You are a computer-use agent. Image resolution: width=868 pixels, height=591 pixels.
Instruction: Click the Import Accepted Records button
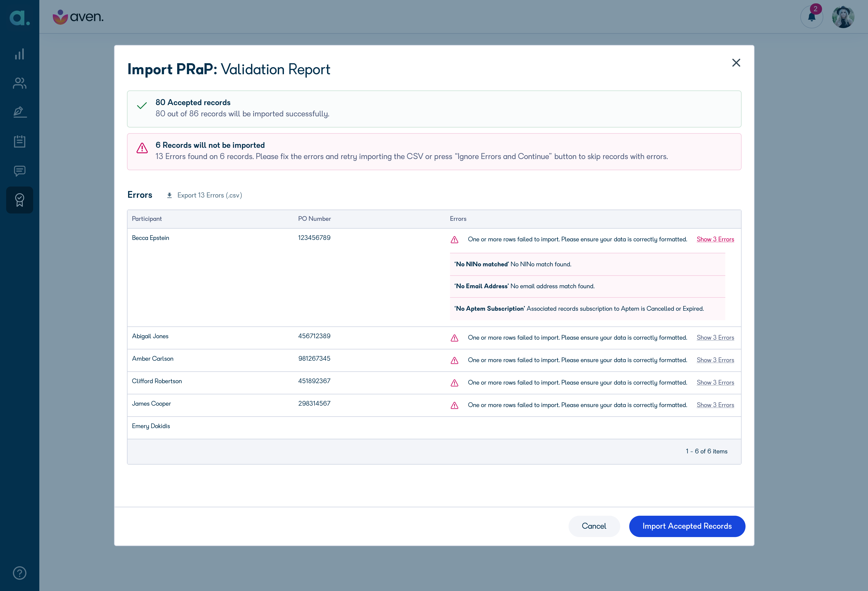point(687,526)
